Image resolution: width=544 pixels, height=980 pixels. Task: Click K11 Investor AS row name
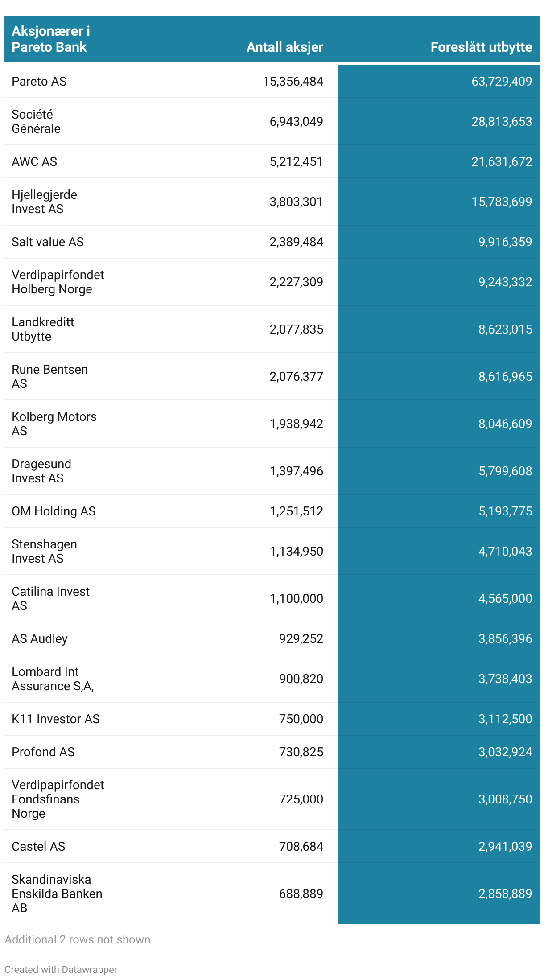[56, 719]
